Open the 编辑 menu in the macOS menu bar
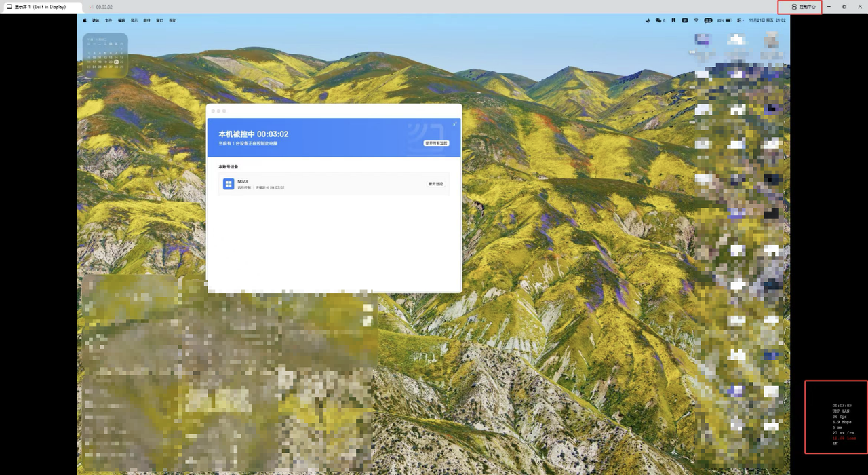This screenshot has height=475, width=868. coord(121,20)
